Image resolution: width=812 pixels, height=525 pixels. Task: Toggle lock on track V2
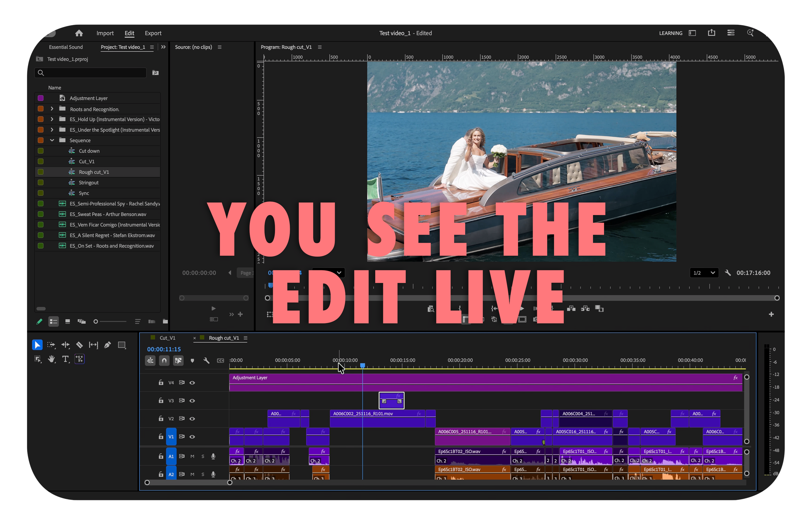[161, 418]
